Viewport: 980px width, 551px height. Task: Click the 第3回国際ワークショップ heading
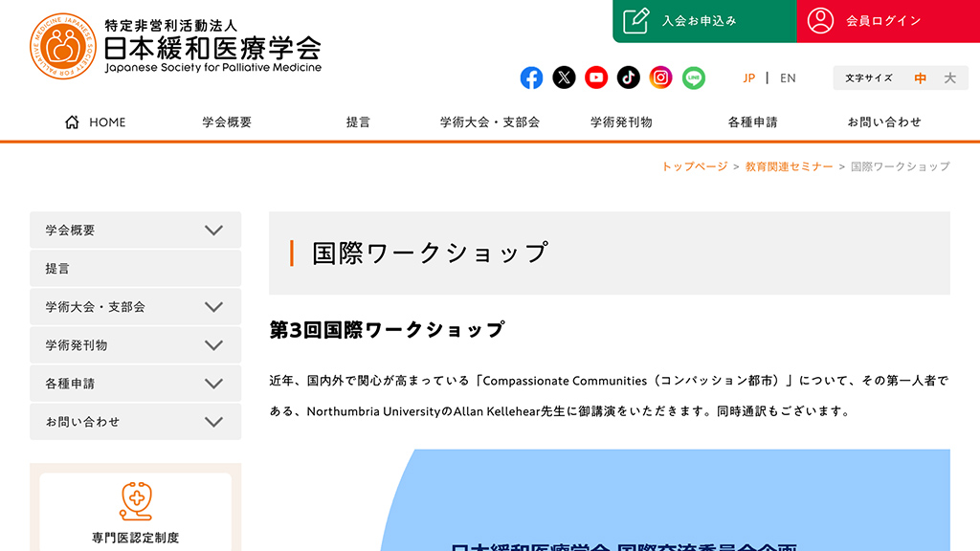click(387, 330)
